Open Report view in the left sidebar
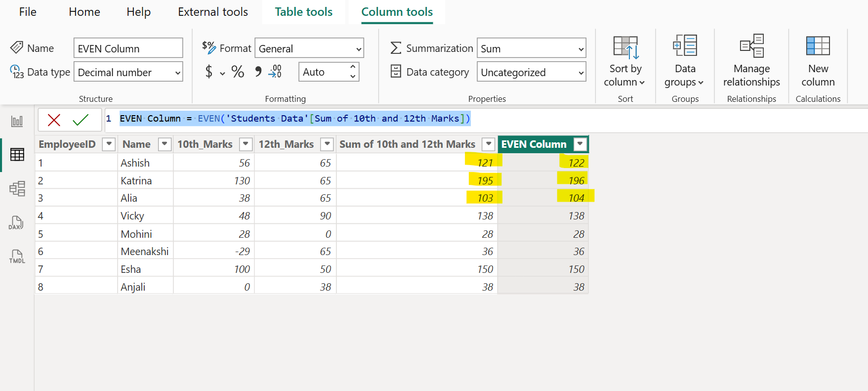Viewport: 868px width, 391px height. pos(17,121)
